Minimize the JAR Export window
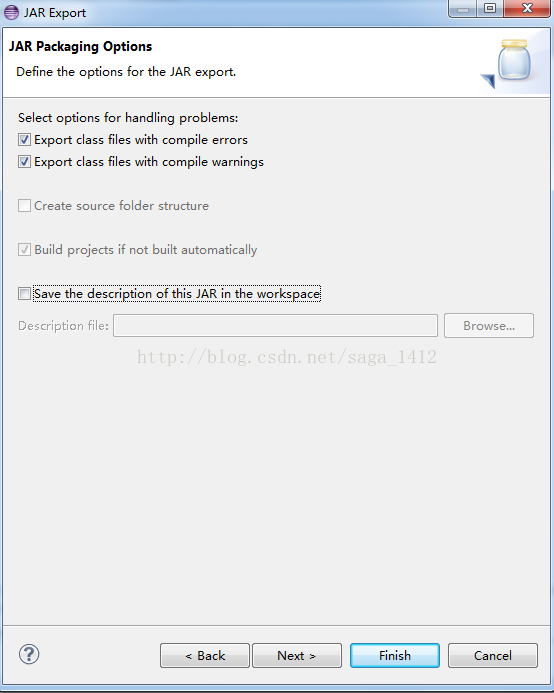 [463, 8]
